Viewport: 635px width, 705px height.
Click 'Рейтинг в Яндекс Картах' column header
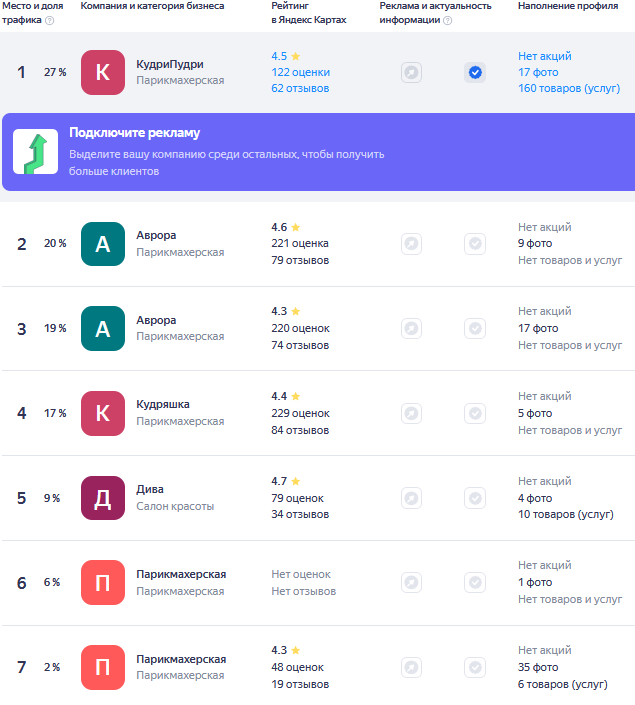[309, 13]
